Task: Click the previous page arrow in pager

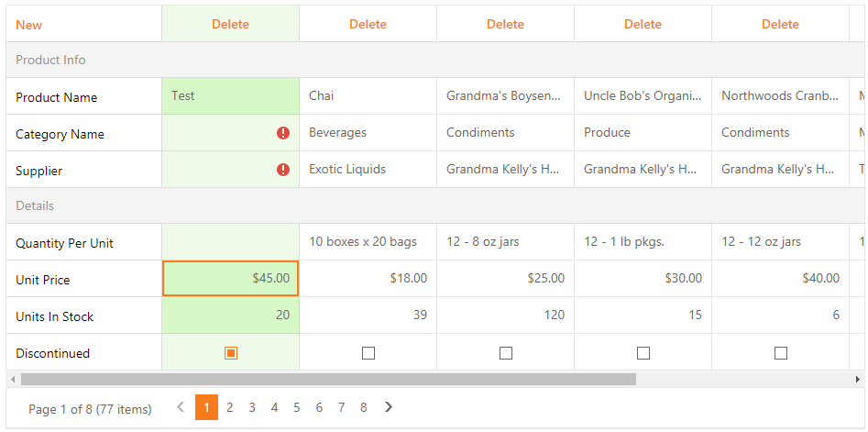Action: pos(180,407)
